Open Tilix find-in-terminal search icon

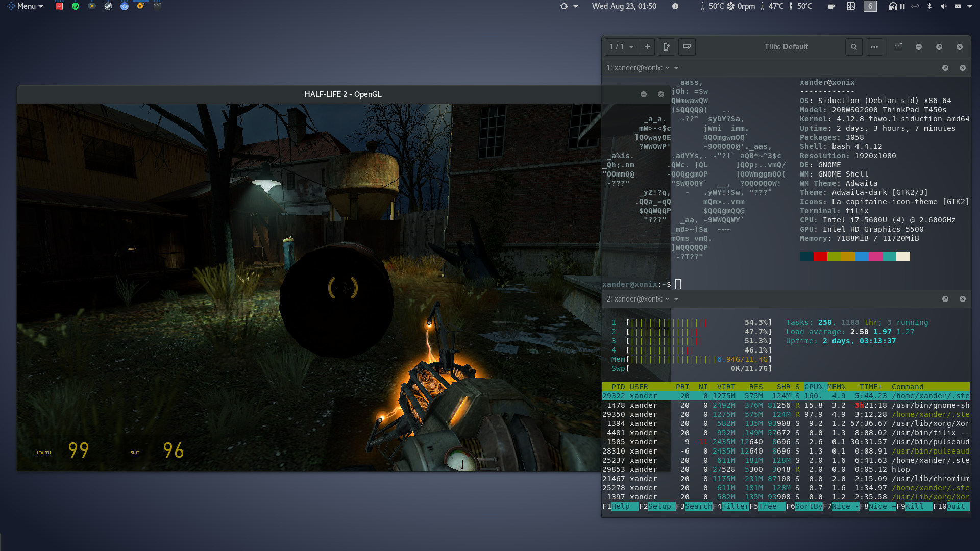[853, 47]
